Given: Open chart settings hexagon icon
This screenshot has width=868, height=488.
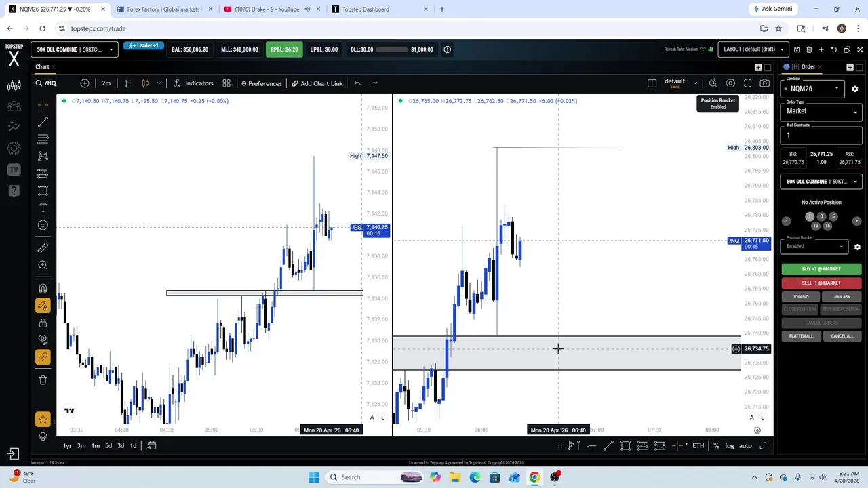Looking at the screenshot, I should pyautogui.click(x=730, y=83).
